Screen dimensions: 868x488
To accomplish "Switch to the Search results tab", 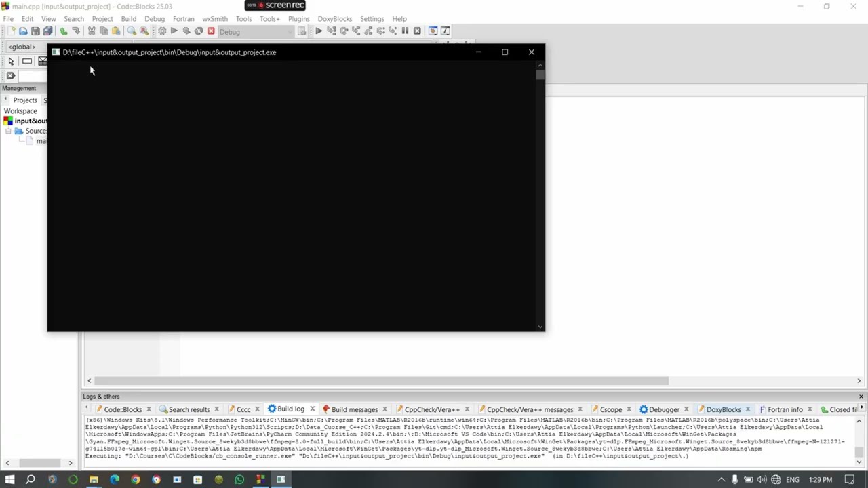I will click(x=189, y=409).
